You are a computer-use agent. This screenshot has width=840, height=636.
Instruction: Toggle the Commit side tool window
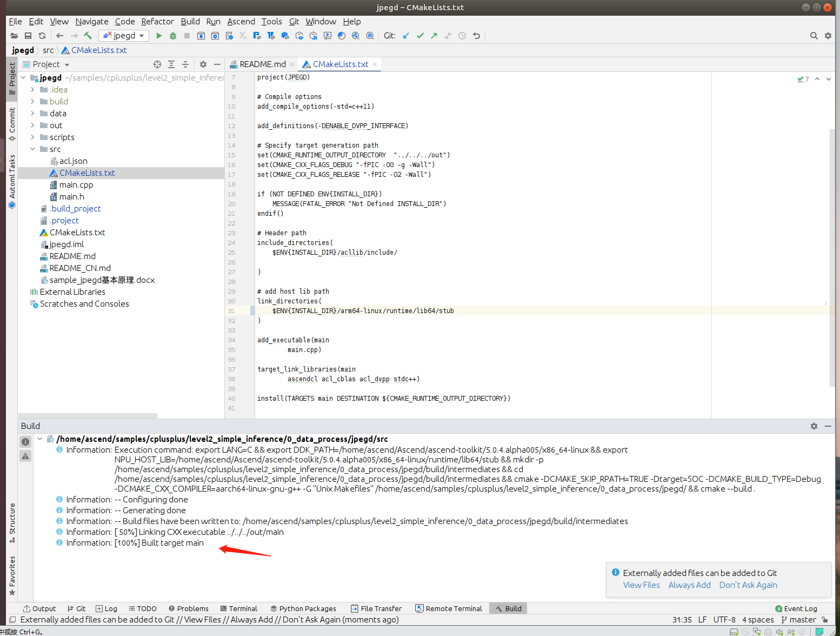point(12,123)
